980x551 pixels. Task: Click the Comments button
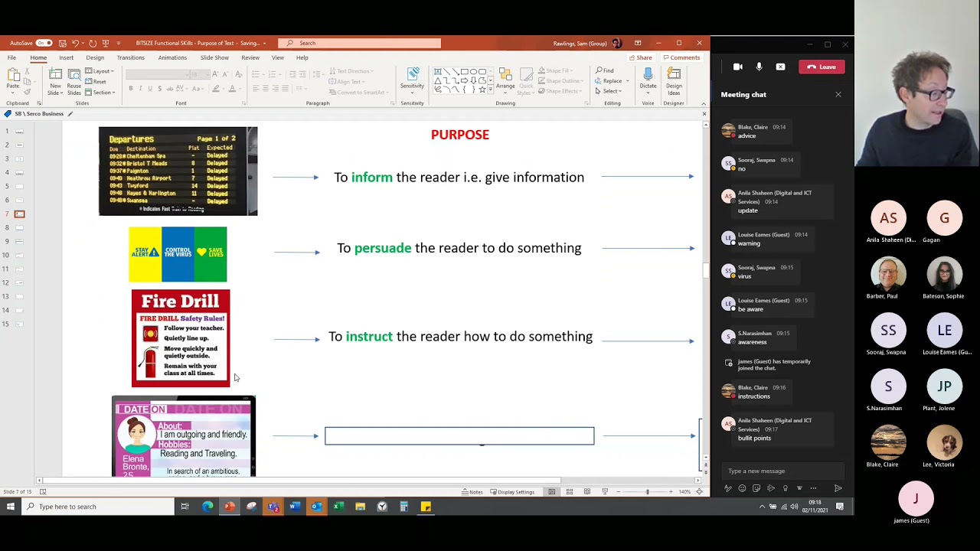pos(681,57)
